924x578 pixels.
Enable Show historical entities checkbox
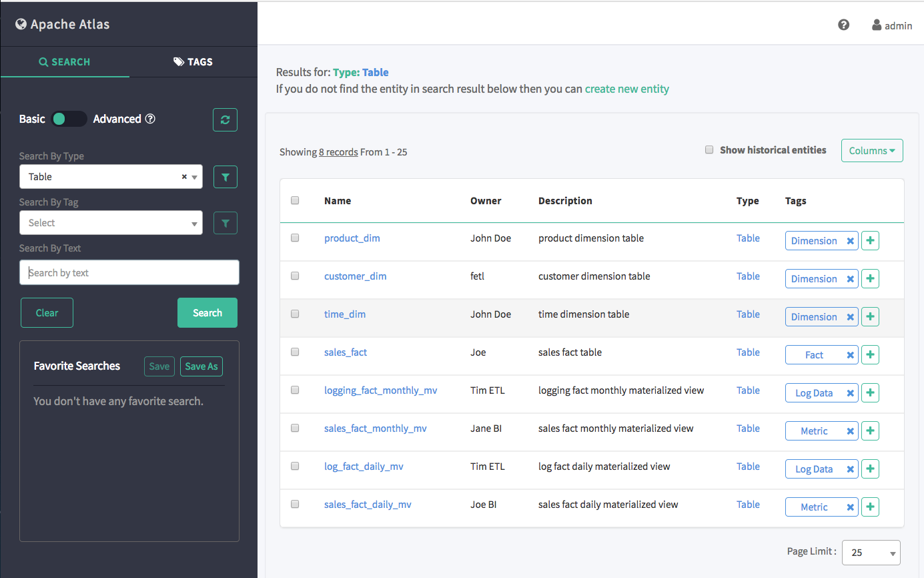[709, 150]
